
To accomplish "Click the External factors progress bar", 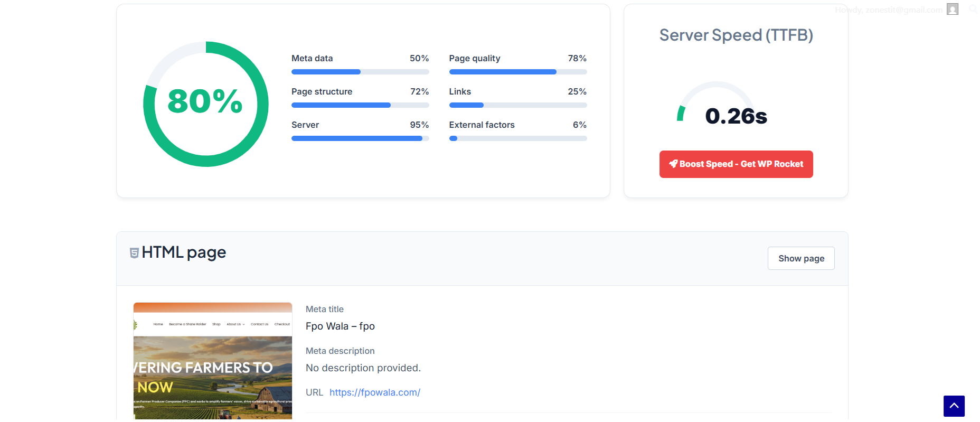I will [517, 138].
